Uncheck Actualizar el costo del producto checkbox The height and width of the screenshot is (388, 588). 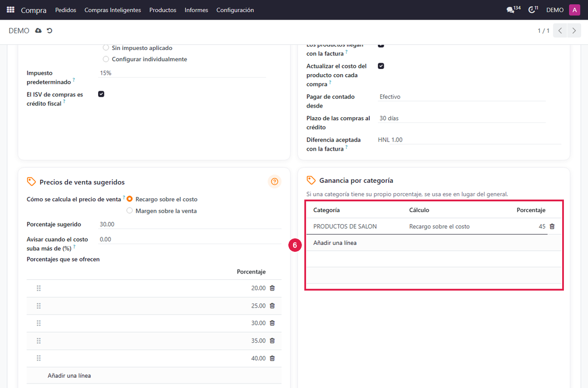point(381,66)
